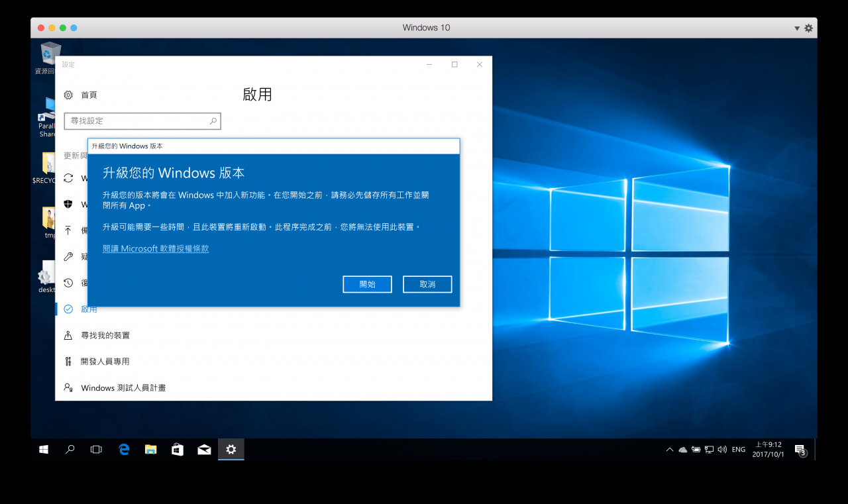Open Microsoft Store from taskbar
The width and height of the screenshot is (848, 504).
(x=178, y=450)
